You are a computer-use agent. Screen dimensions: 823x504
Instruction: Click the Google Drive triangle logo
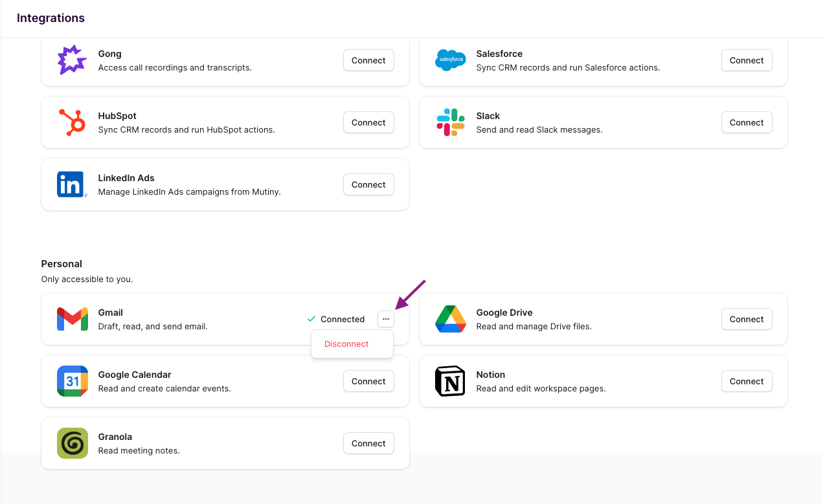coord(450,319)
